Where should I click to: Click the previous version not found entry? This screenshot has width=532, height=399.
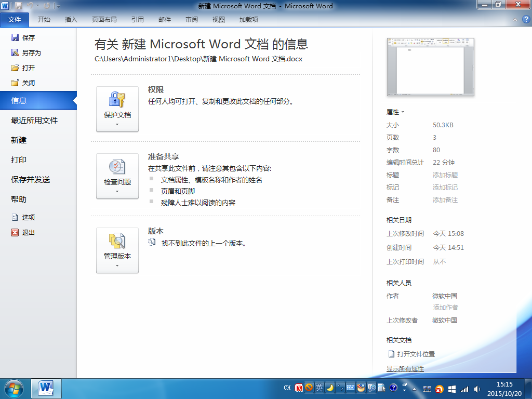(197, 243)
